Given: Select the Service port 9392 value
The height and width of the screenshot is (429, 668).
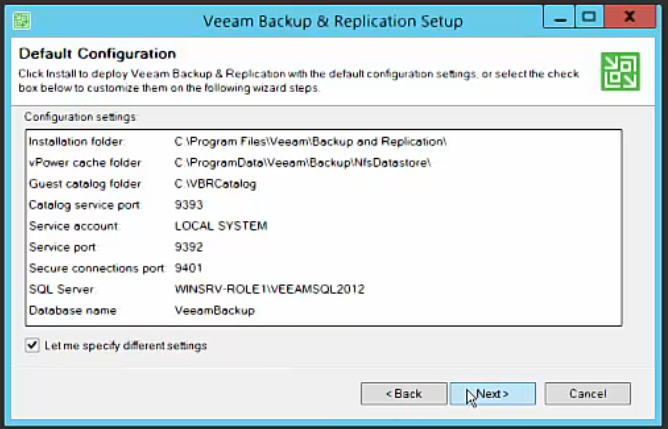Looking at the screenshot, I should (189, 247).
